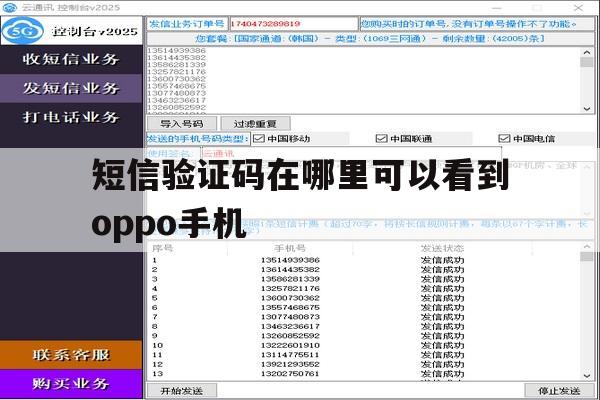Close the 云通讯 控制台 window
The width and height of the screenshot is (600, 400).
578,8
